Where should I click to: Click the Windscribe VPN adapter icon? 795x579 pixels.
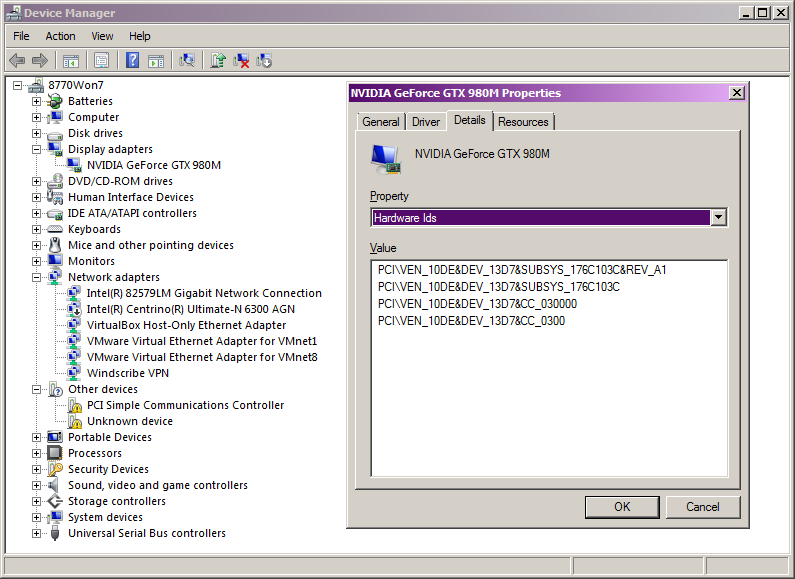pyautogui.click(x=75, y=374)
